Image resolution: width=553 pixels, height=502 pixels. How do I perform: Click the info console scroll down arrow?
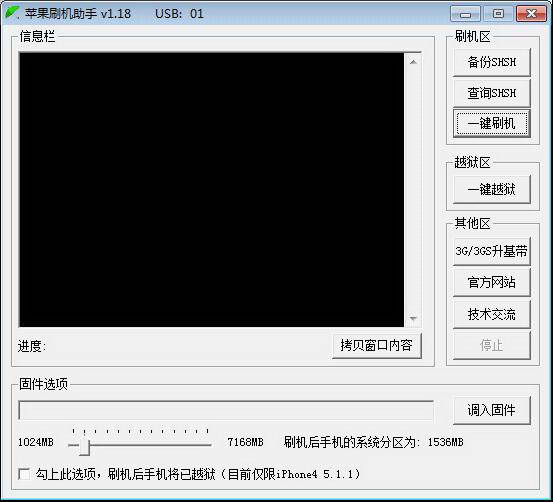click(x=413, y=318)
